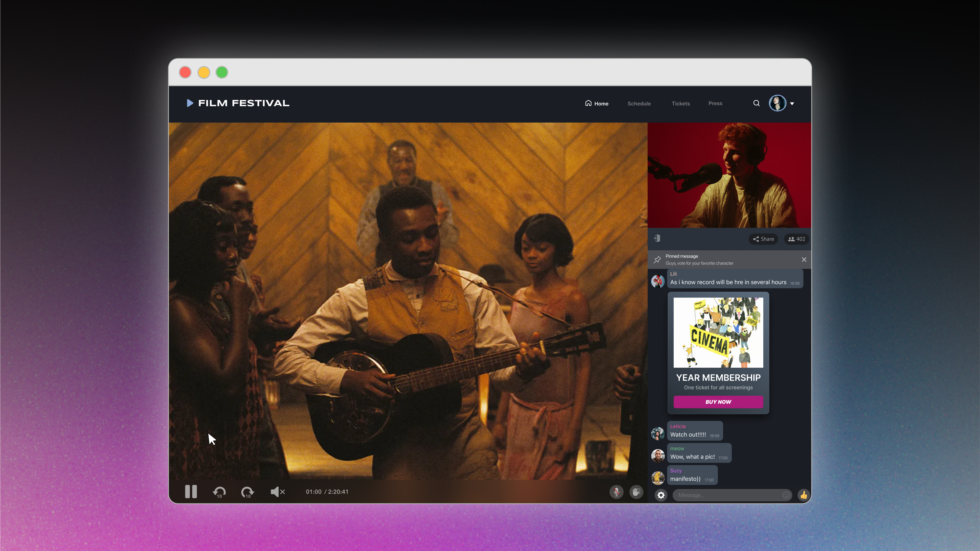Send a thumbs up reaction
980x551 pixels.
point(803,495)
